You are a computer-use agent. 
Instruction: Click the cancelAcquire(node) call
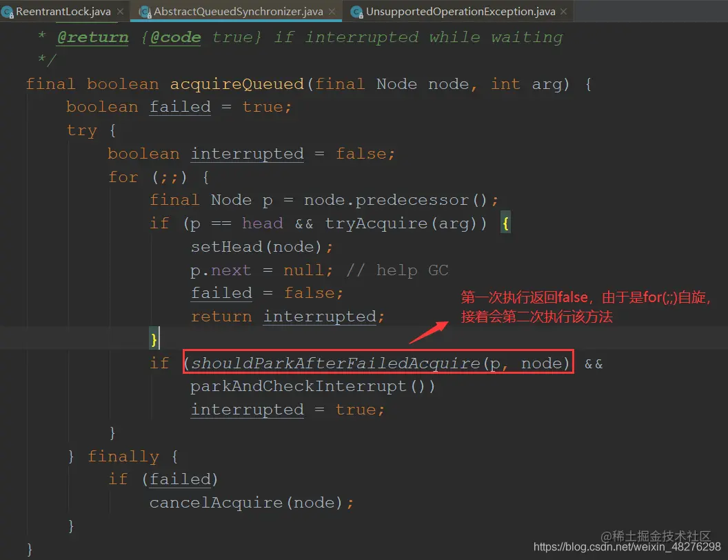(251, 503)
